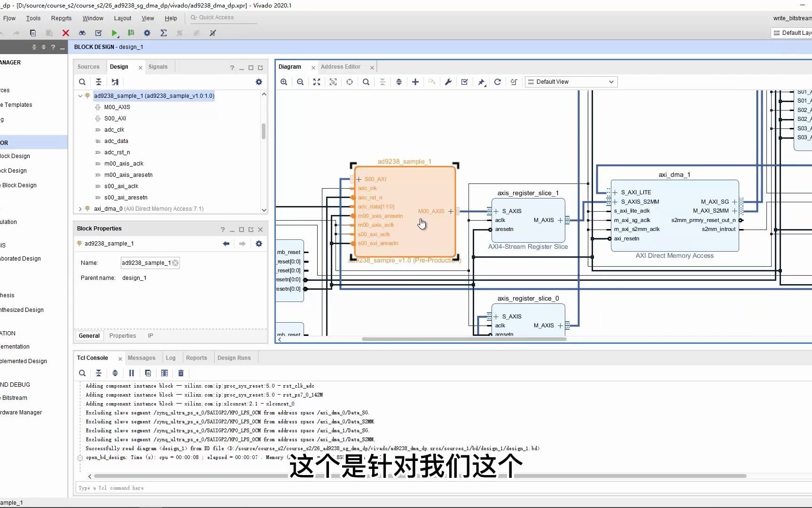Click the diagram horizontal scrollbar
Viewport: 812px width, 508px height.
click(x=464, y=339)
